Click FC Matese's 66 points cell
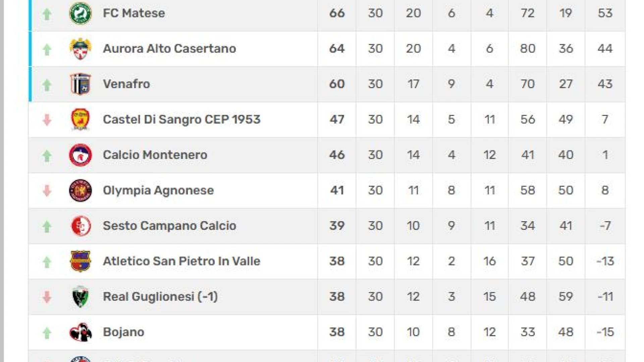The width and height of the screenshot is (644, 362). (337, 13)
